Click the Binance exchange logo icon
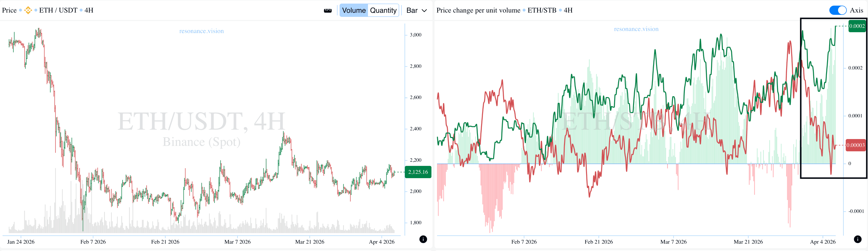 pyautogui.click(x=28, y=10)
